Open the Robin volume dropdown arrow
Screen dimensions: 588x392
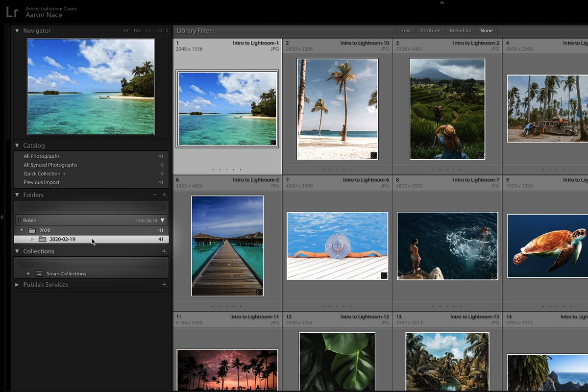[x=163, y=220]
